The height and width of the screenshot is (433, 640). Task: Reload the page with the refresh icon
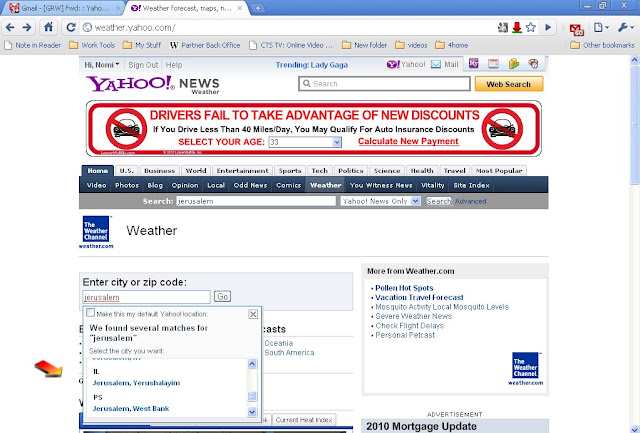click(71, 27)
